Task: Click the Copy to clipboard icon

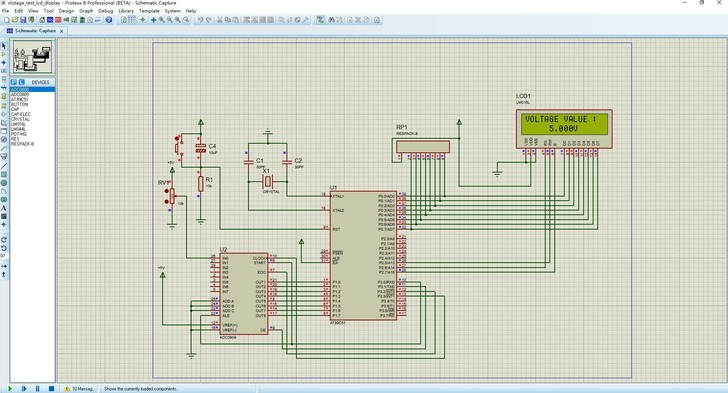Action: [x=228, y=20]
